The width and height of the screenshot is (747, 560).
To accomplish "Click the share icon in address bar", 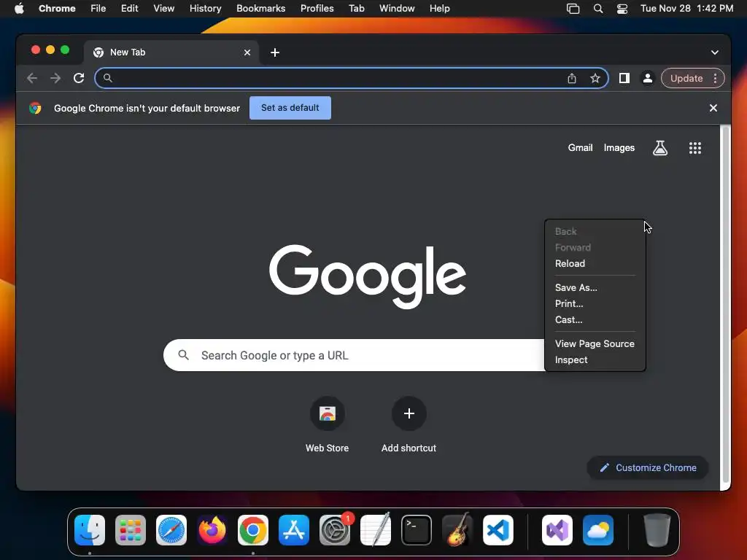I will tap(572, 79).
